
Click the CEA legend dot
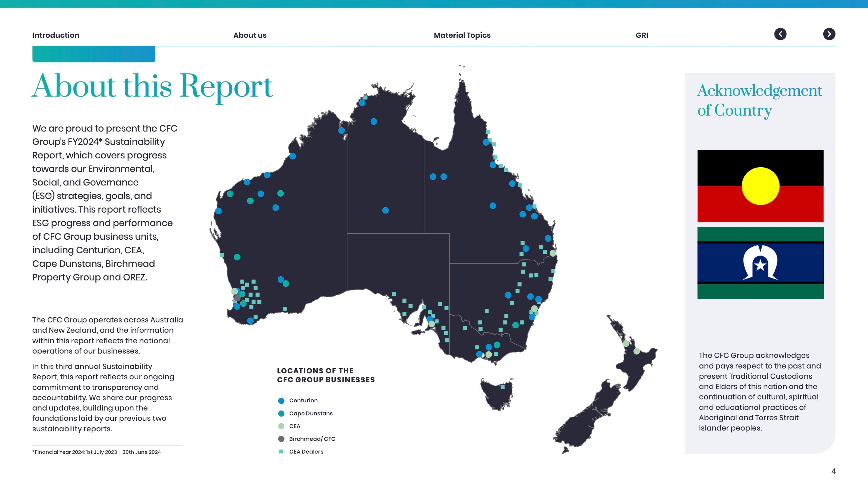(281, 426)
